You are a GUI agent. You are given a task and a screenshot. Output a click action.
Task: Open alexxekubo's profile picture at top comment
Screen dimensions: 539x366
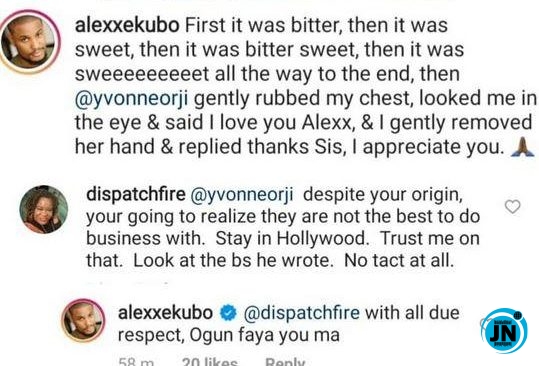point(30,42)
